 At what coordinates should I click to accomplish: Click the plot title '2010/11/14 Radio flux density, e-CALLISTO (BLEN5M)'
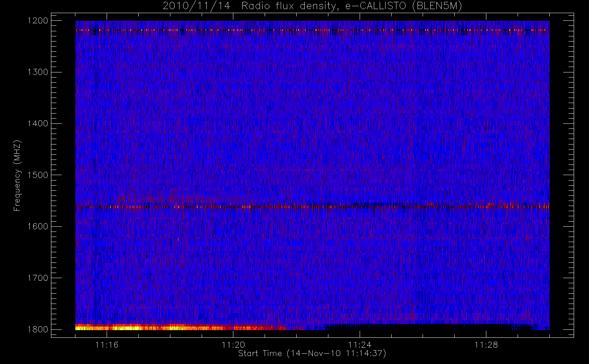coord(312,6)
